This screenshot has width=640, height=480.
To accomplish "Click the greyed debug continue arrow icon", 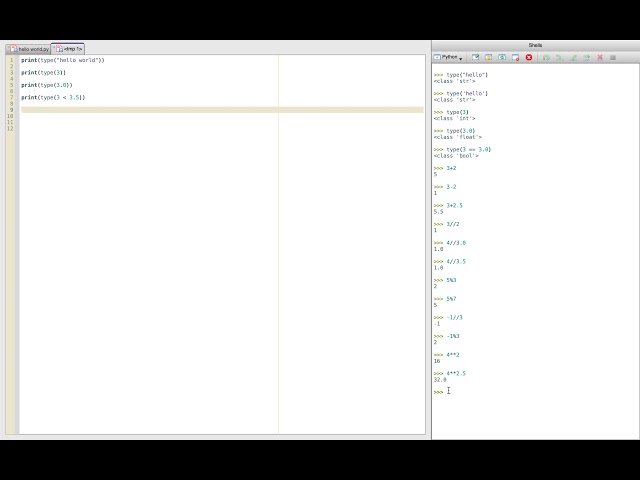I will pyautogui.click(x=587, y=58).
